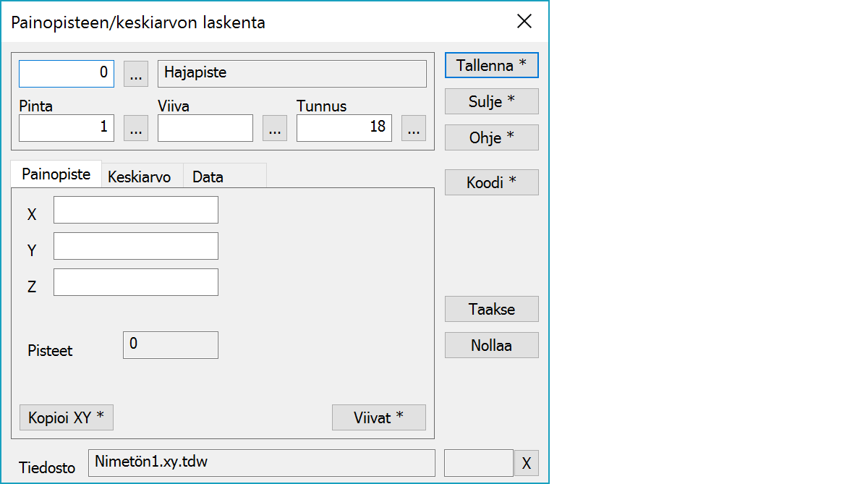The height and width of the screenshot is (484, 868).
Task: Switch to the Keskiarvo tab
Action: click(139, 177)
